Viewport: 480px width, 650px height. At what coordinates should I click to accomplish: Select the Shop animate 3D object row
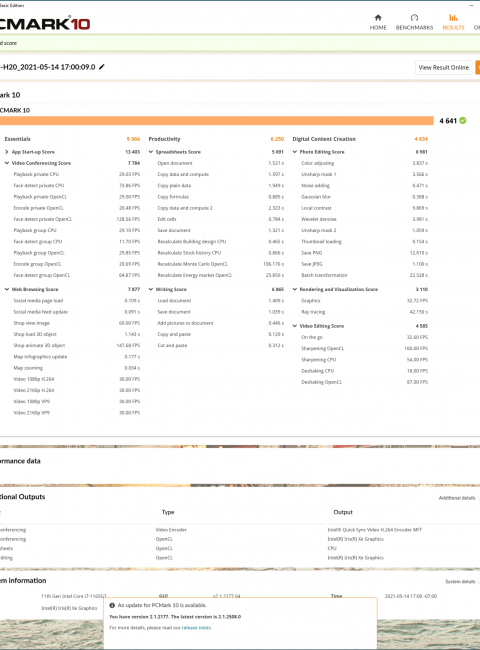click(x=77, y=345)
